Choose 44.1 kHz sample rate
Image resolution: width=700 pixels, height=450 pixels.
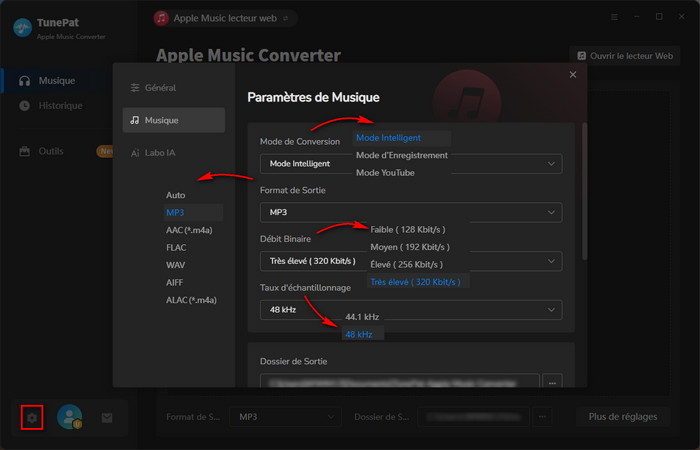(x=362, y=317)
